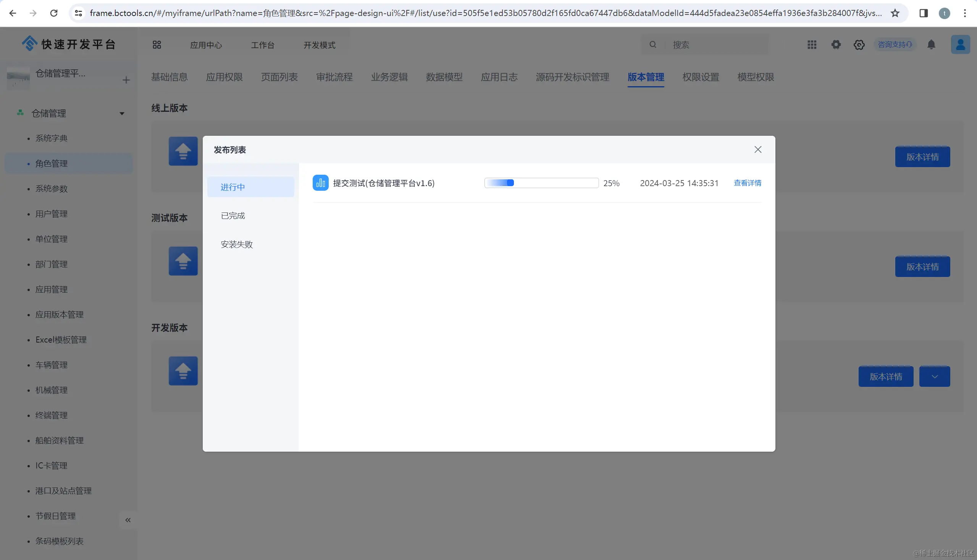Collapse the sidebar with the double-chevron
Image resolution: width=977 pixels, height=560 pixels.
128,520
